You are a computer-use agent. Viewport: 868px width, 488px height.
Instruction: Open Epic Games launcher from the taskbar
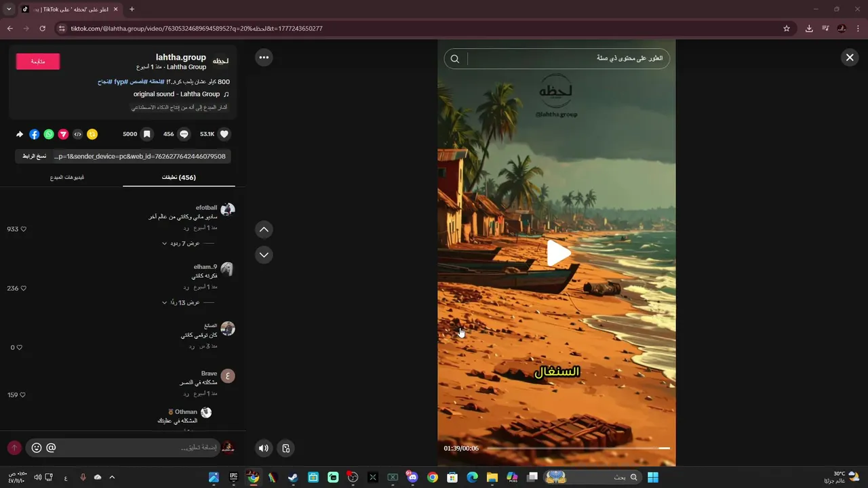tap(234, 477)
